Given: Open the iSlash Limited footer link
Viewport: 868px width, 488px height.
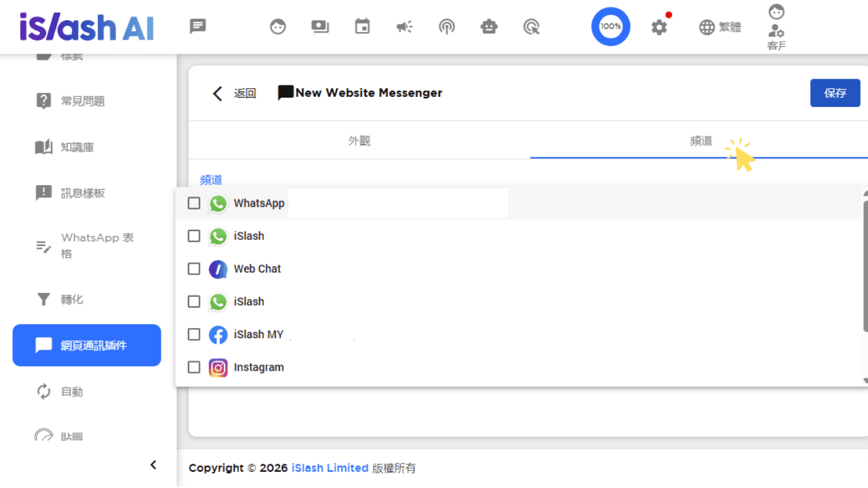Looking at the screenshot, I should [x=330, y=468].
